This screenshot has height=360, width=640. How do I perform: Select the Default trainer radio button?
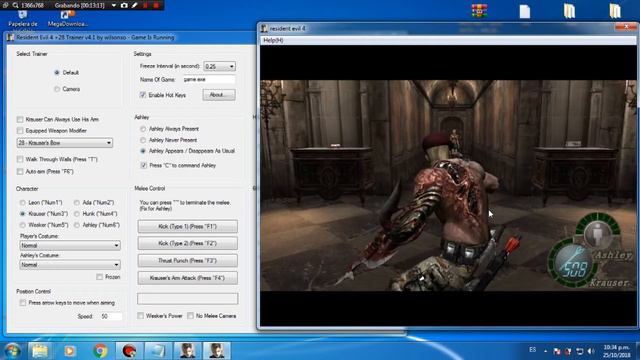click(x=57, y=73)
